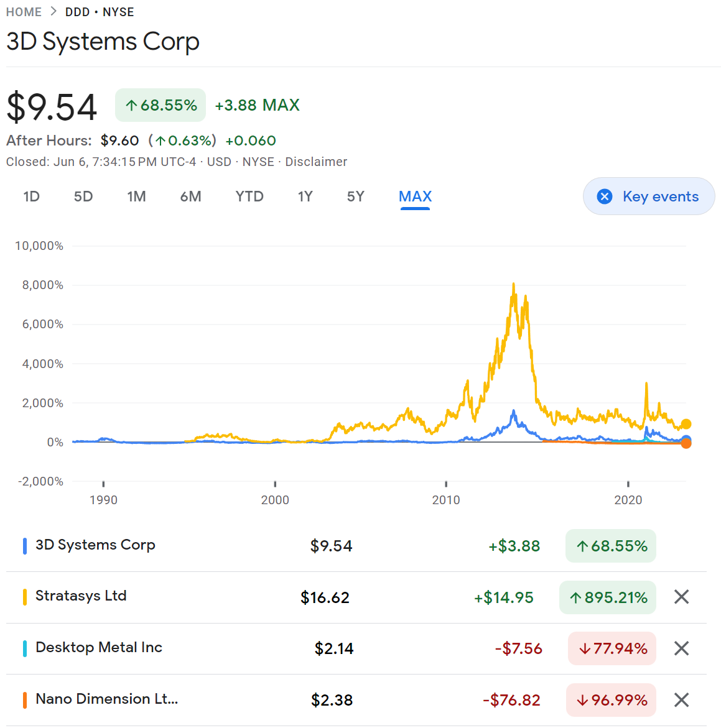Click the -$7.56 Desktop Metal change value
The width and height of the screenshot is (721, 728).
point(518,648)
